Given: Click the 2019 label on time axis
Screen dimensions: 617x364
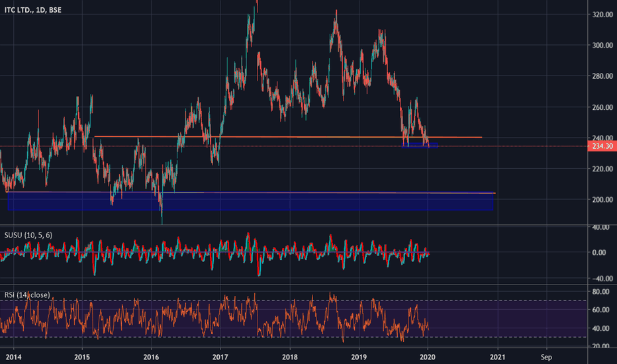Looking at the screenshot, I should click(x=359, y=357).
